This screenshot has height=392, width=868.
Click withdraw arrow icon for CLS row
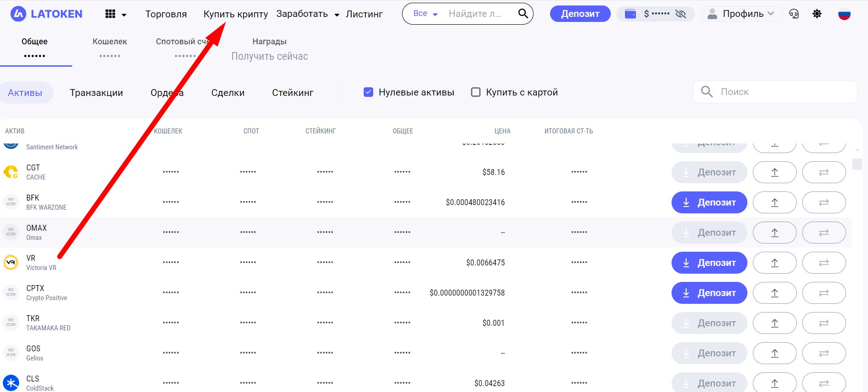point(775,383)
